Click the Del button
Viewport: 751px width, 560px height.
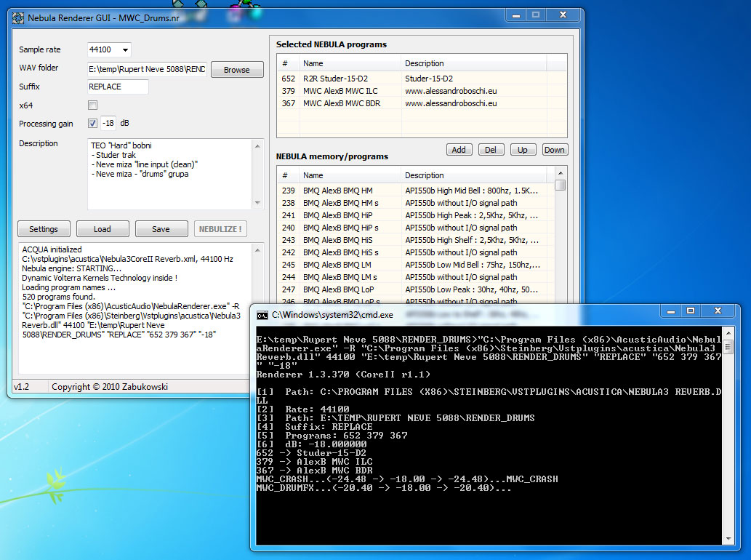coord(491,150)
